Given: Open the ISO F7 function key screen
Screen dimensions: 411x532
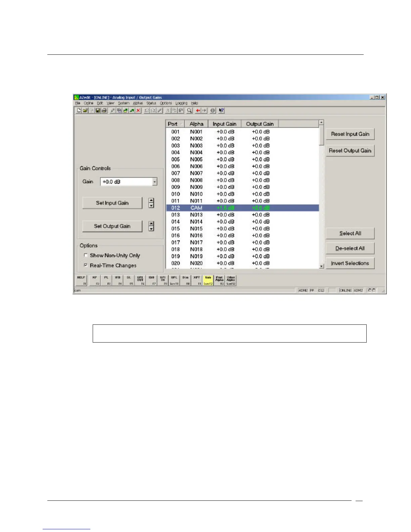Looking at the screenshot, I should (151, 280).
